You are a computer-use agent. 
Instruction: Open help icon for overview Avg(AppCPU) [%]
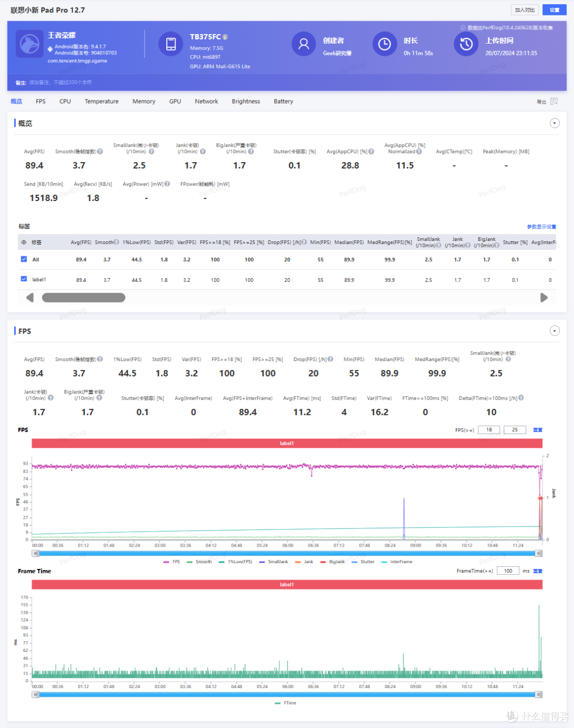372,152
